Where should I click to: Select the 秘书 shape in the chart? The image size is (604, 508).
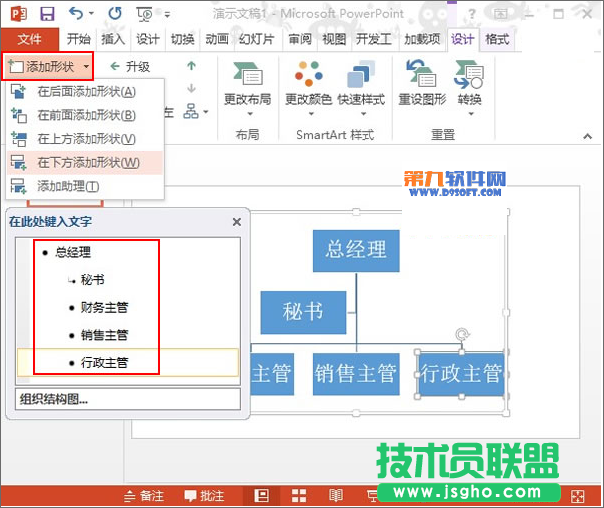tap(303, 312)
